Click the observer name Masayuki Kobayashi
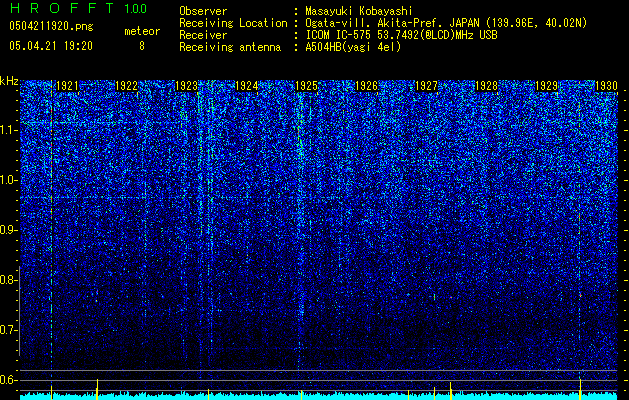Image resolution: width=629 pixels, height=400 pixels. click(359, 11)
